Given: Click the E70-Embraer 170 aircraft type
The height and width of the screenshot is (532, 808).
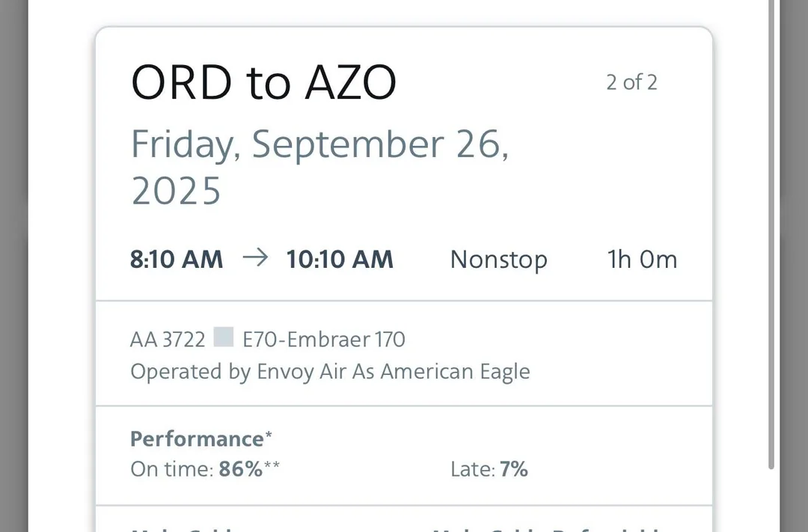Looking at the screenshot, I should (x=324, y=340).
